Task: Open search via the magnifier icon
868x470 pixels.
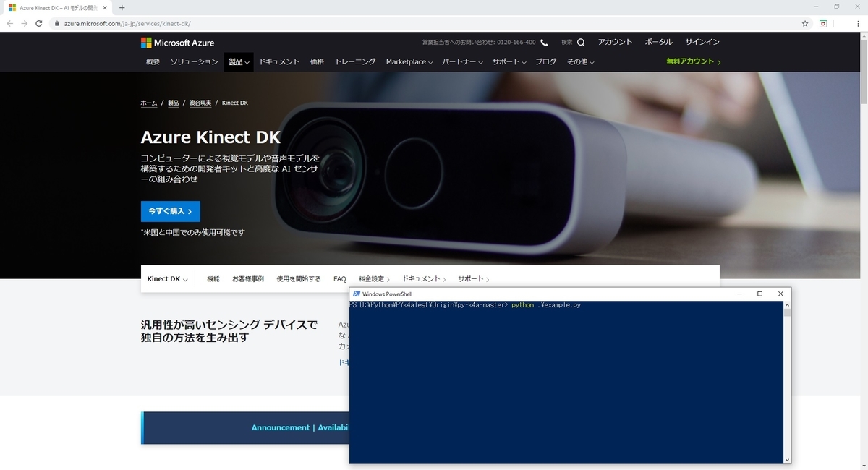Action: pos(581,43)
